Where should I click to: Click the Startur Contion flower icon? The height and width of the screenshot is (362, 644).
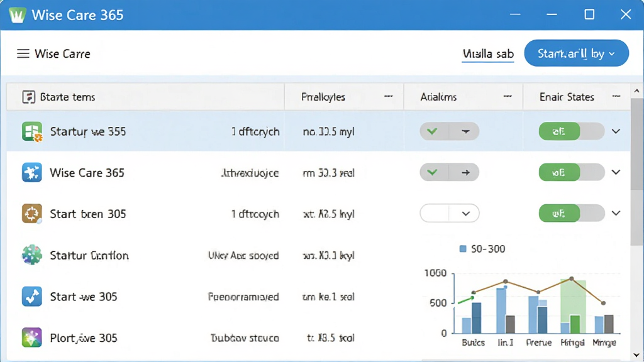(32, 255)
